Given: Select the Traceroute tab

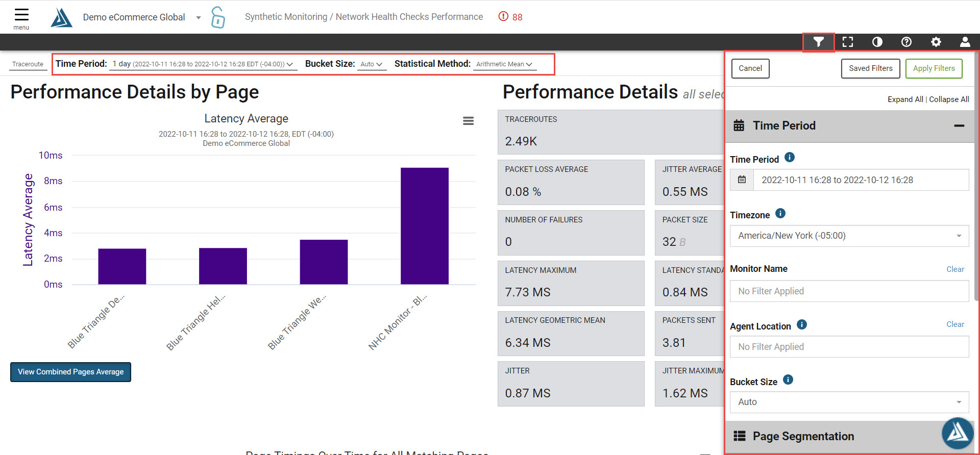Looking at the screenshot, I should (28, 64).
